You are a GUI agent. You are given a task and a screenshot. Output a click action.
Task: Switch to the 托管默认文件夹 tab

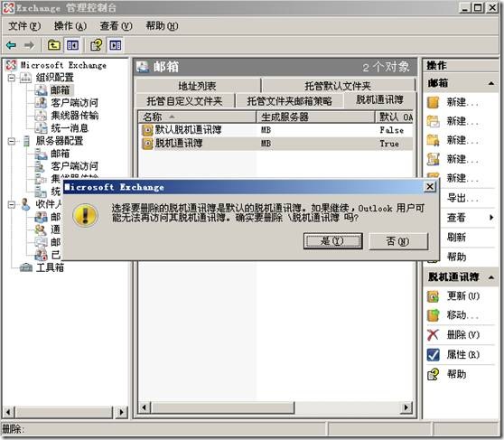click(338, 86)
